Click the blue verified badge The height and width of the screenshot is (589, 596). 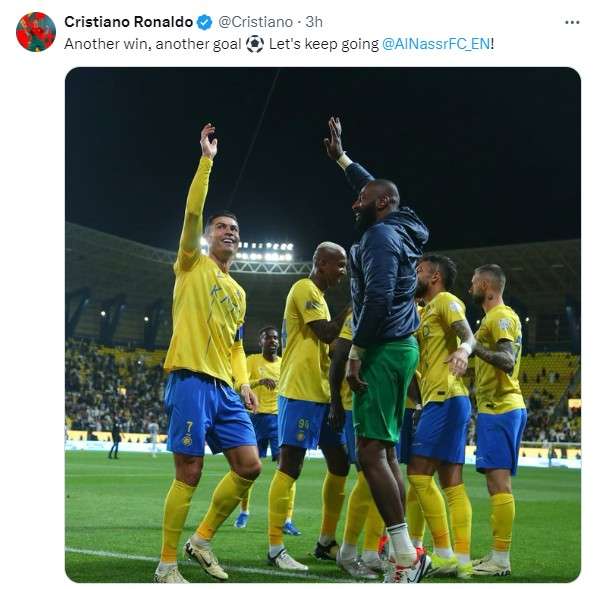pos(204,22)
